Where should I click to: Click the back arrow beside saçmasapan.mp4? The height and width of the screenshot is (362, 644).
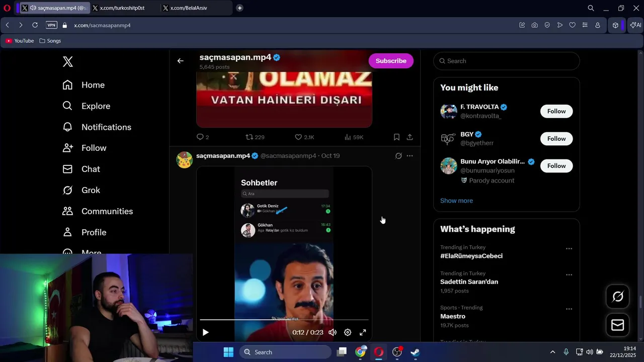point(180,61)
